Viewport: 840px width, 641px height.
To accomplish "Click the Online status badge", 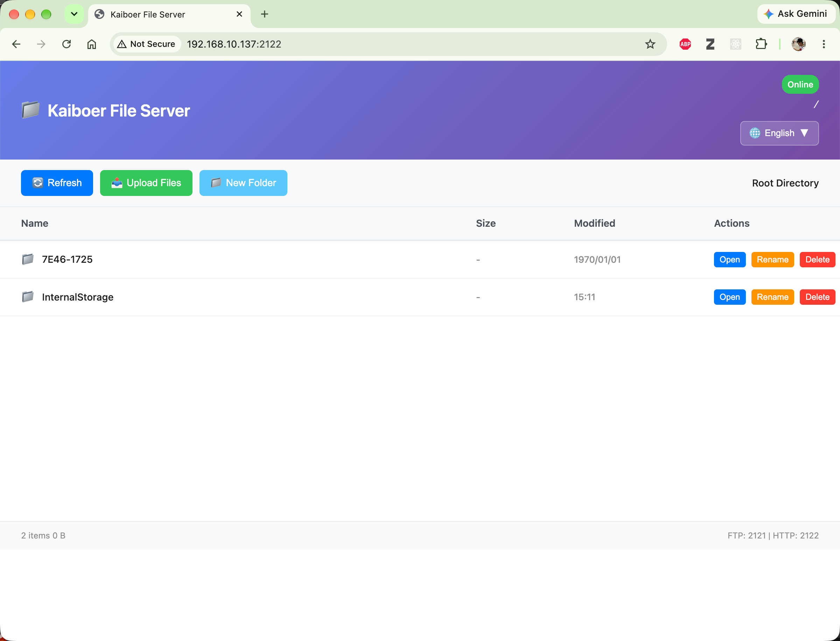I will (x=800, y=84).
